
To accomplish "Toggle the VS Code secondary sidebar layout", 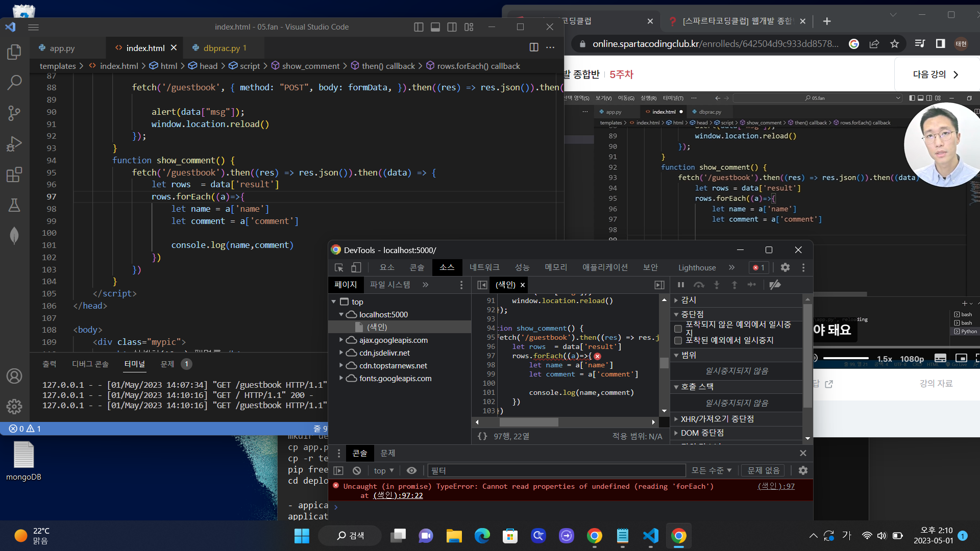I will click(452, 27).
